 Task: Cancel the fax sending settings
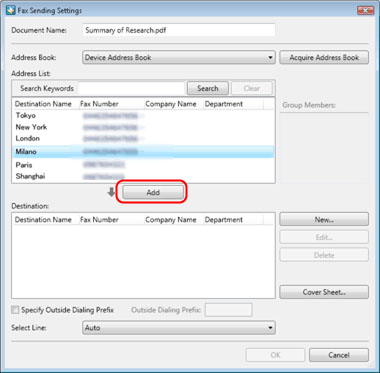(339, 355)
